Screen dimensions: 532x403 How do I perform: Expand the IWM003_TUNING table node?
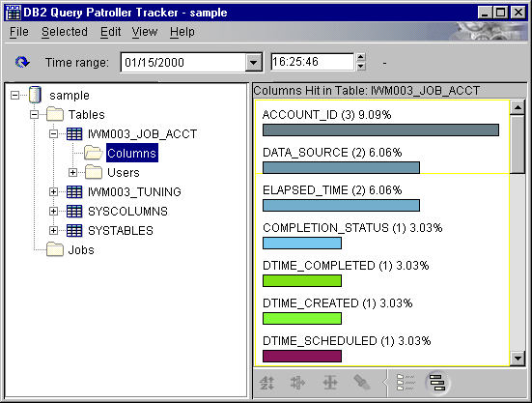(53, 191)
